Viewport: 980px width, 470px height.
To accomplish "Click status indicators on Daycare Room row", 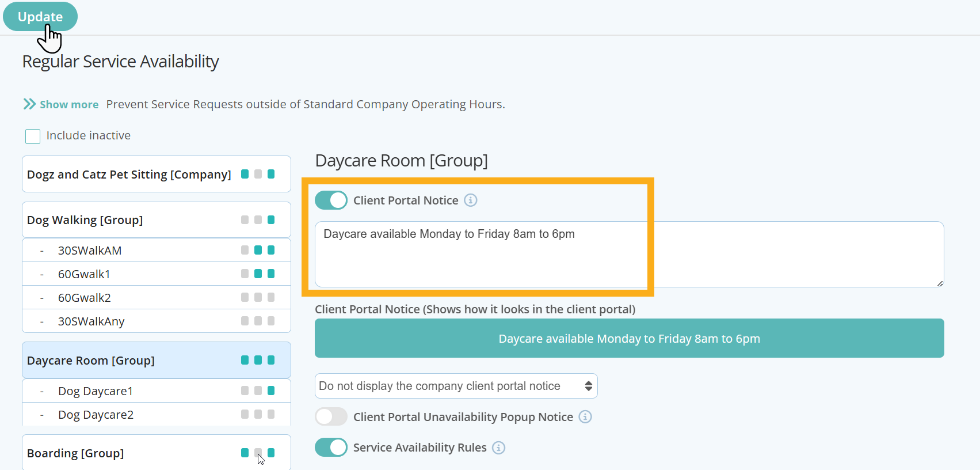I will click(x=258, y=360).
